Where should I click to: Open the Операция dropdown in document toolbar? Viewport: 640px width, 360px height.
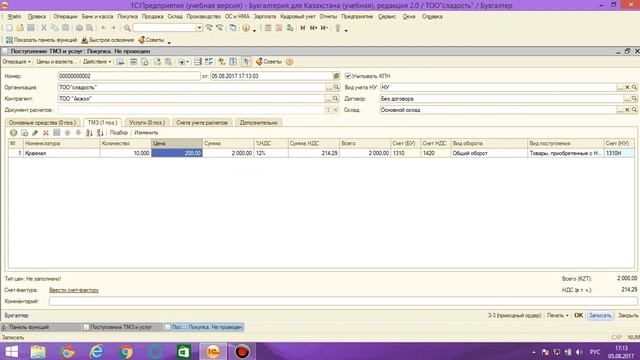[16, 62]
